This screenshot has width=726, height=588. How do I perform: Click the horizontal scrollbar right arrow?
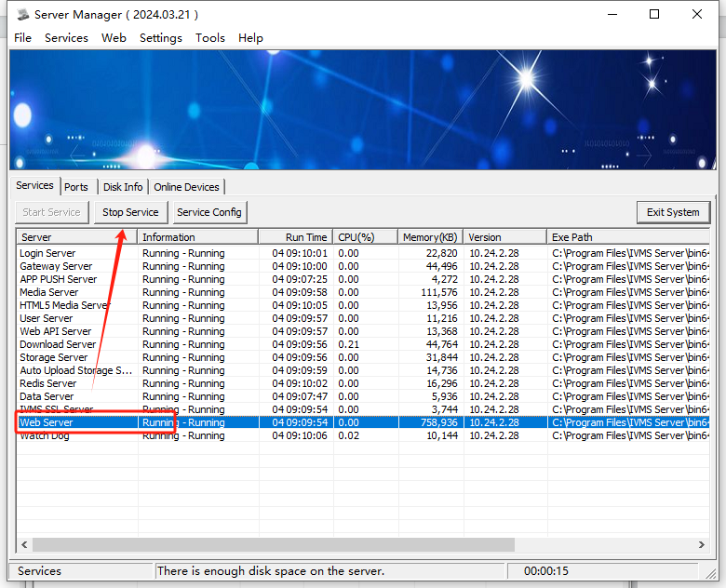pos(702,544)
